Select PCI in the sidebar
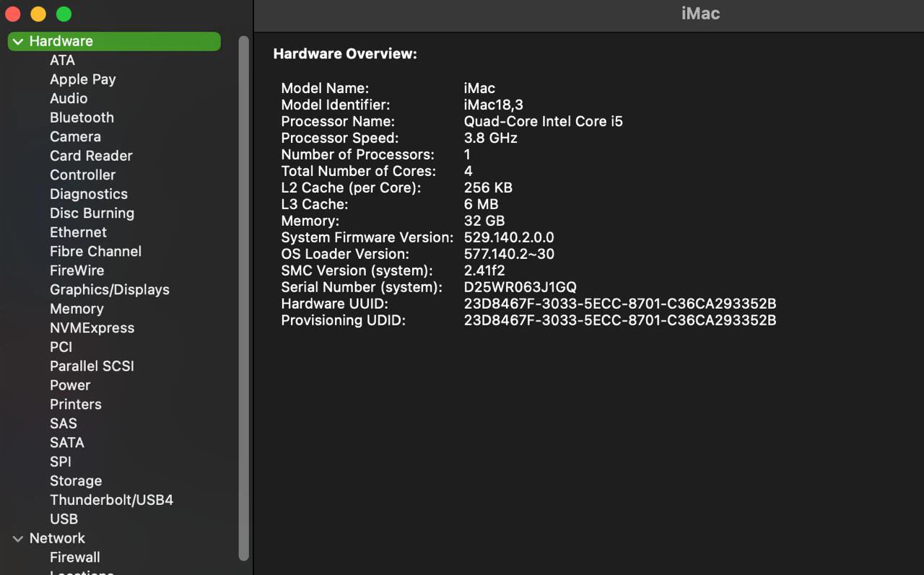This screenshot has width=924, height=575. coord(61,347)
